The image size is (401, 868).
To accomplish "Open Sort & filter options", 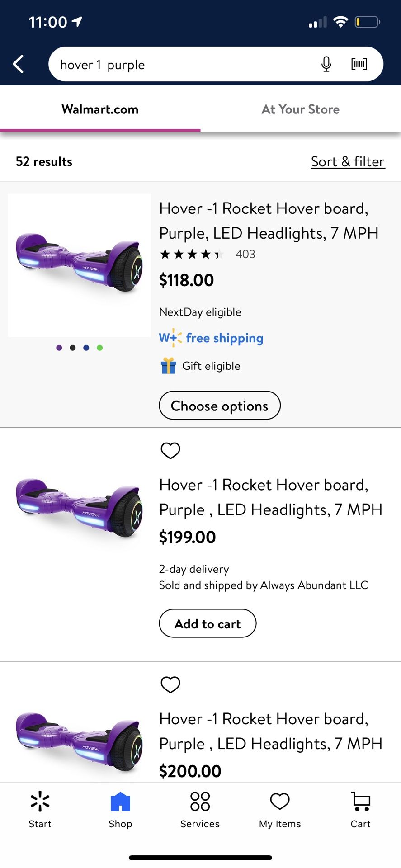I will tap(348, 162).
